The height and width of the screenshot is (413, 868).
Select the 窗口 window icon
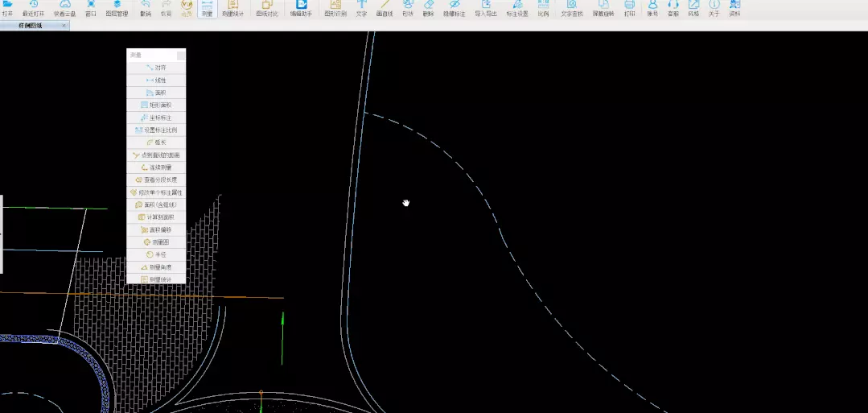pos(92,8)
